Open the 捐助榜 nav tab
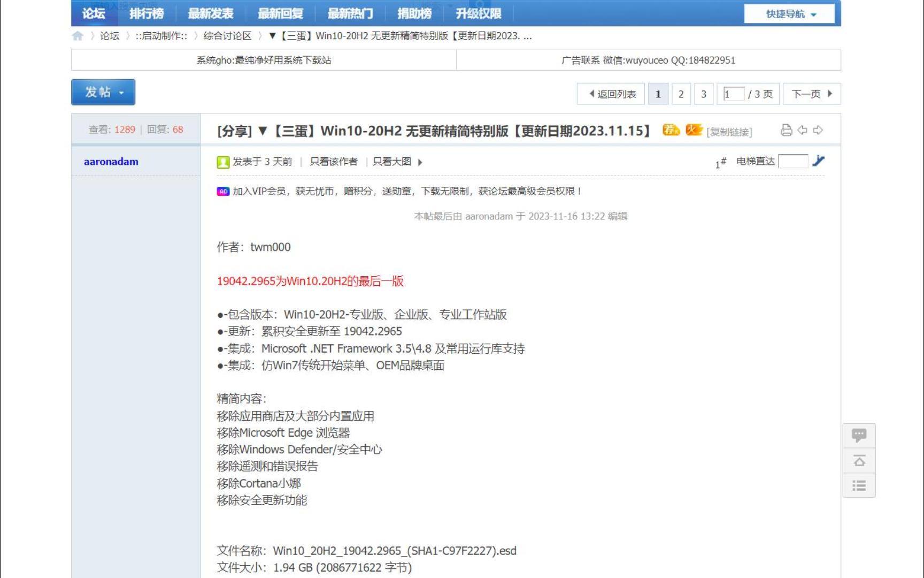This screenshot has width=924, height=578. pos(414,13)
